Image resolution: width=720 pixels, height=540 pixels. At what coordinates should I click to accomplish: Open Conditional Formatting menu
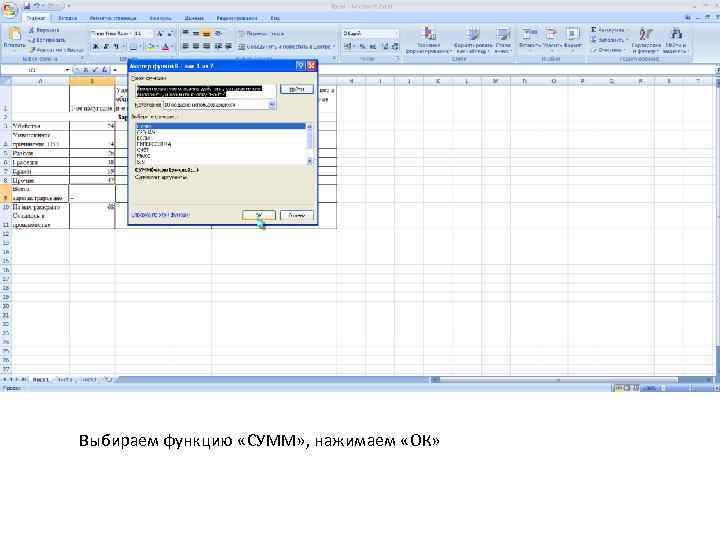click(429, 40)
